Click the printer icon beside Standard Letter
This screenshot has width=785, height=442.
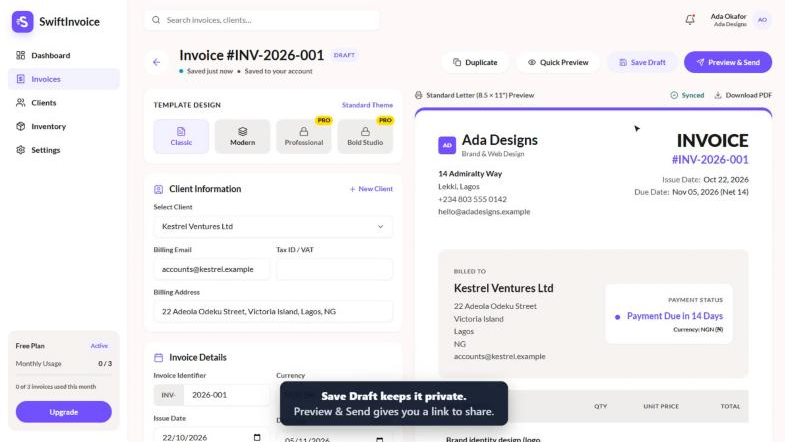pyautogui.click(x=419, y=95)
